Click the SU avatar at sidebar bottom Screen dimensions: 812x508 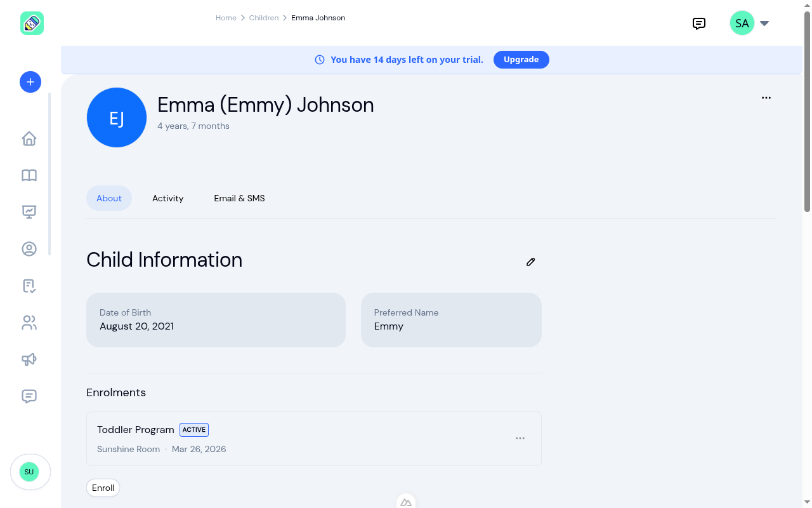(x=29, y=472)
